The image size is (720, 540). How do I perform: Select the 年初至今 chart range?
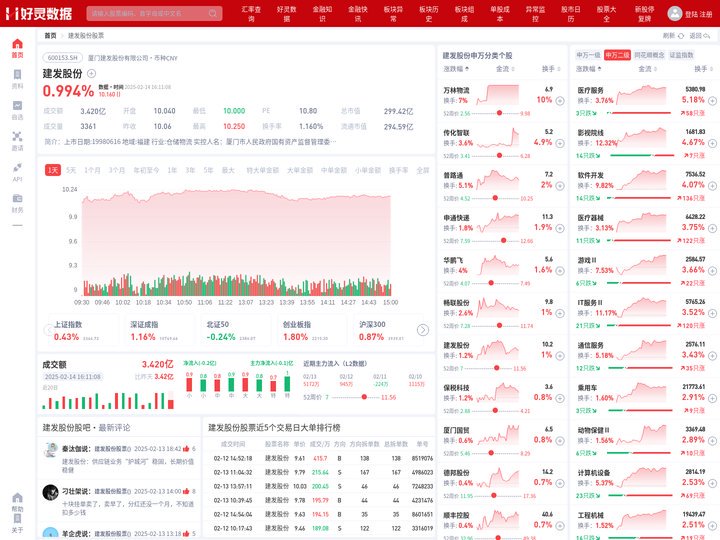pyautogui.click(x=146, y=170)
